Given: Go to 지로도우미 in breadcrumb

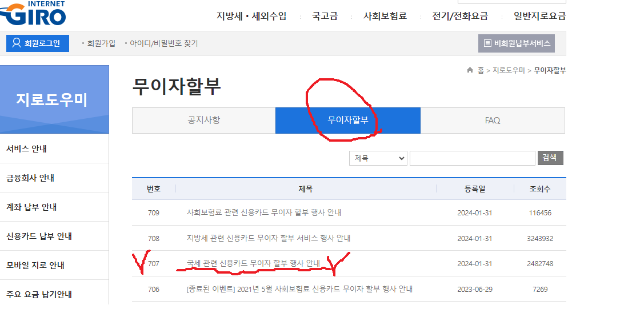Looking at the screenshot, I should click(x=509, y=70).
